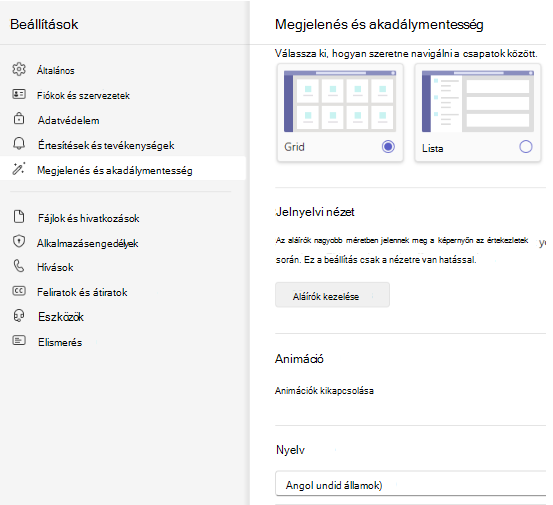Click the document icon for Fájlok és hivatkozások

(x=19, y=217)
